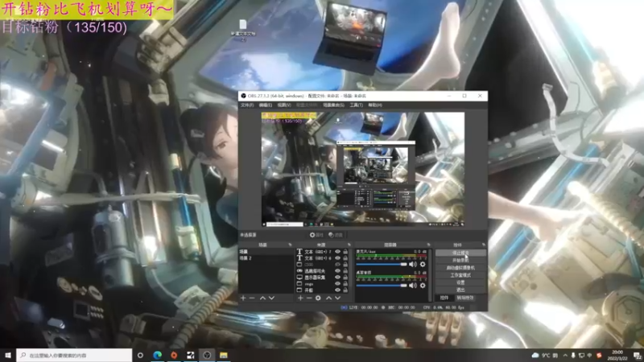Toggle visibility eye of 开船 source

[x=337, y=290]
